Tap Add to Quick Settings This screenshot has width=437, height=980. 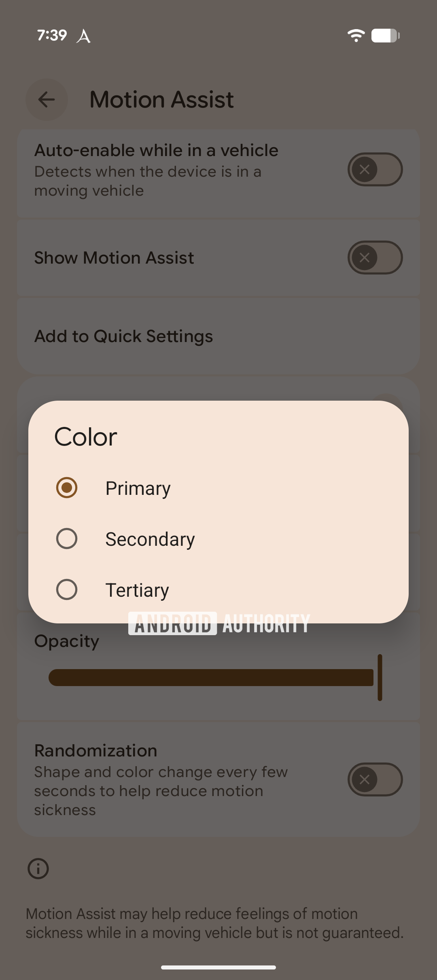click(x=123, y=336)
